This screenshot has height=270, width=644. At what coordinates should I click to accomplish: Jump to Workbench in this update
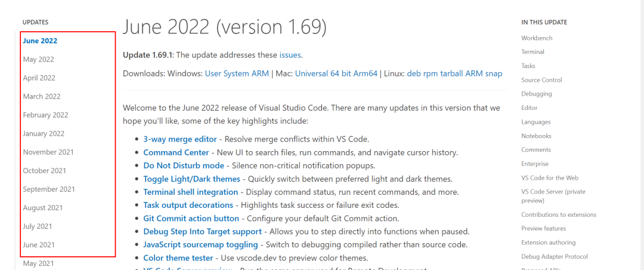click(x=537, y=38)
